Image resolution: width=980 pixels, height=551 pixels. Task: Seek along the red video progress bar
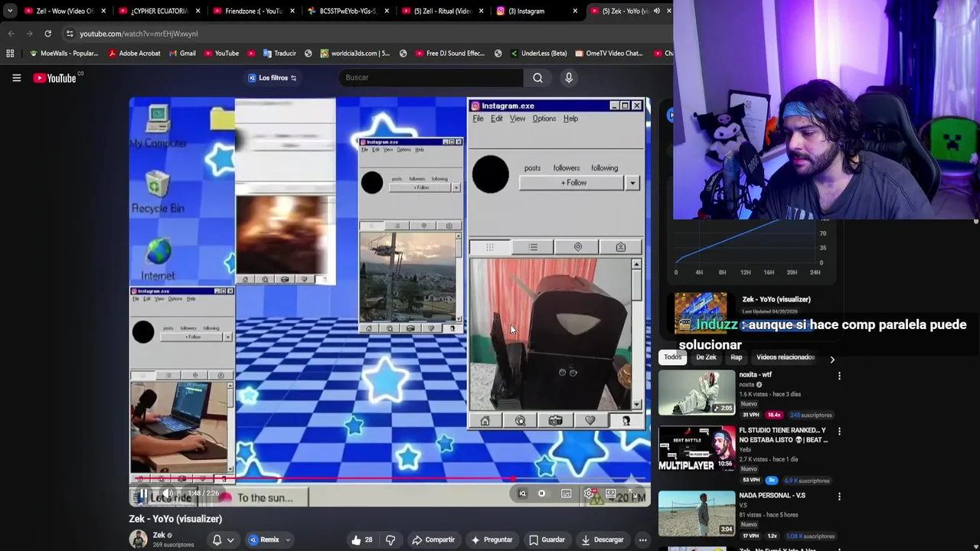point(390,479)
